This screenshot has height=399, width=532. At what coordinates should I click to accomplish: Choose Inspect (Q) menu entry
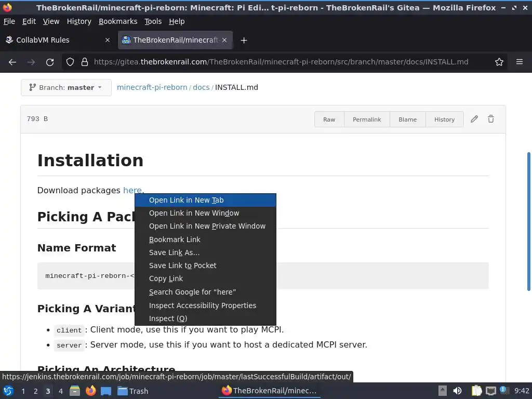pyautogui.click(x=205, y=318)
